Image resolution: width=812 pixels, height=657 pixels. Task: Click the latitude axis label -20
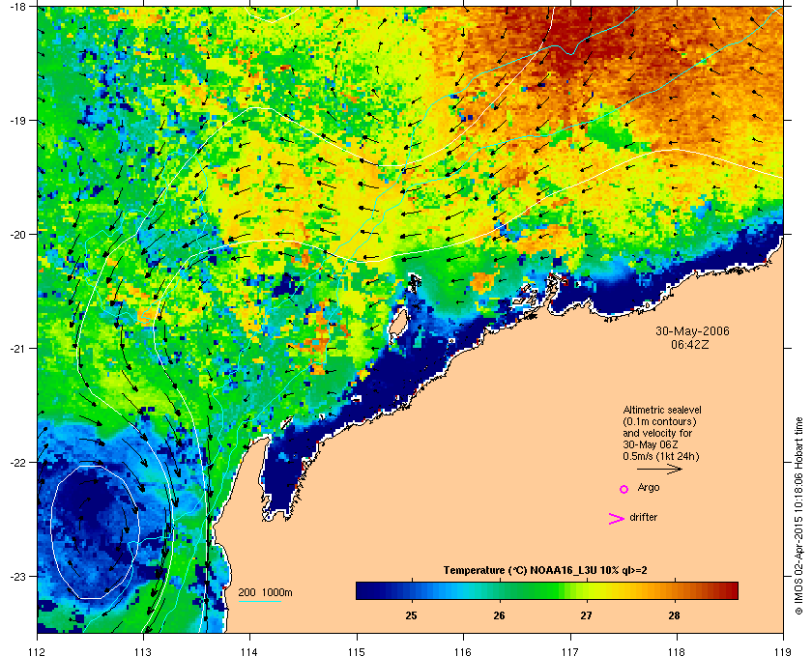coord(17,235)
